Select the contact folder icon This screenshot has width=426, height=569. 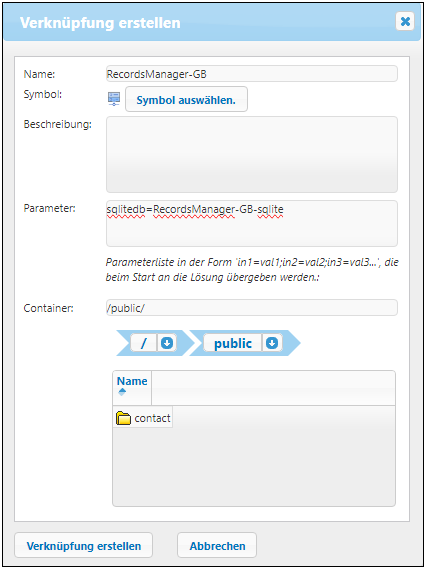click(123, 418)
